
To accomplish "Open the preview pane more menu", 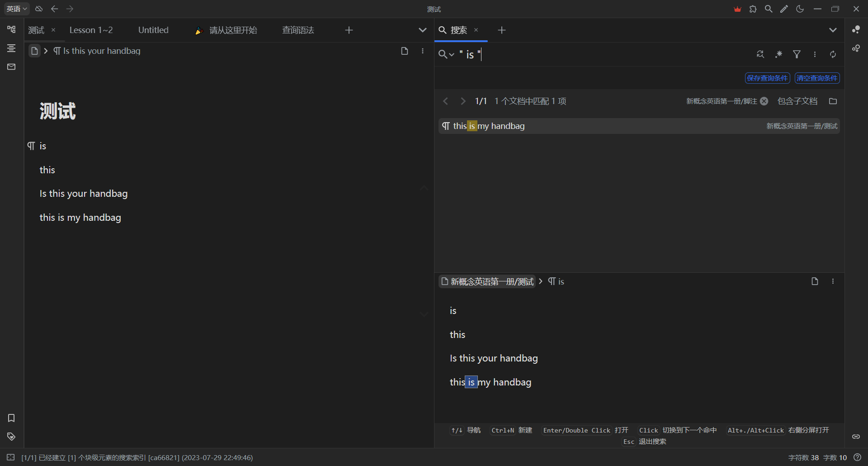I will [x=833, y=281].
